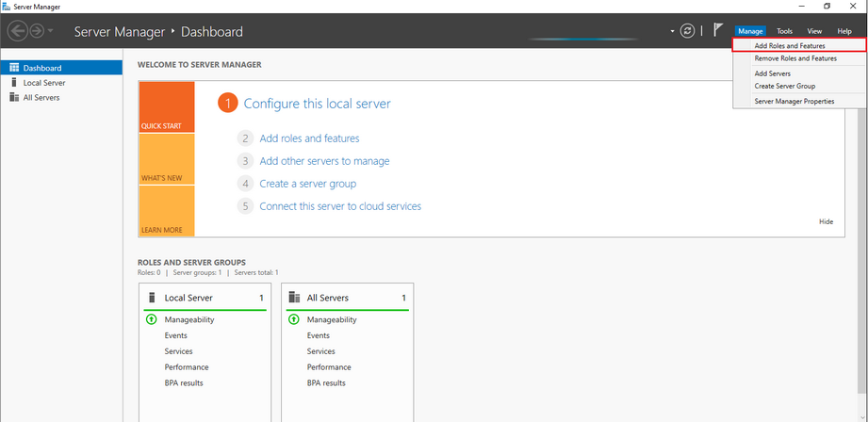868x422 pixels.
Task: Expand dropdown arrow left of refresh icon
Action: pyautogui.click(x=673, y=31)
